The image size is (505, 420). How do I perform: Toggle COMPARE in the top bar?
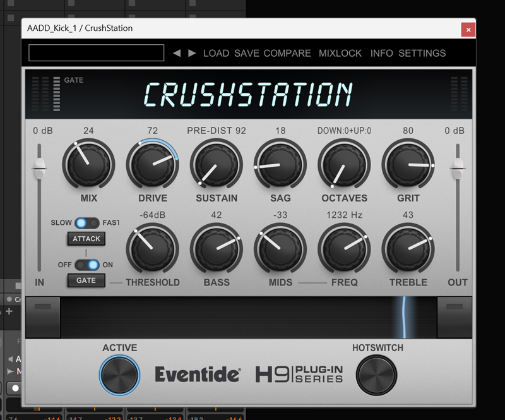[287, 53]
